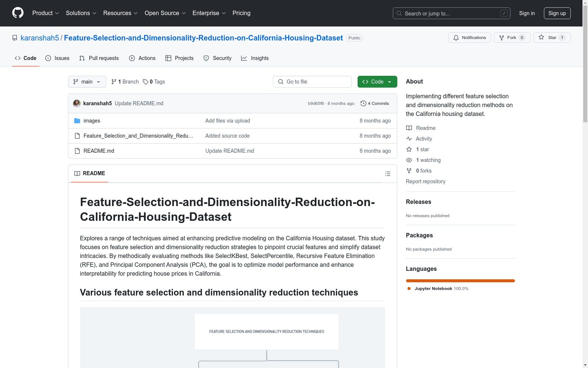This screenshot has height=368, width=588.
Task: Focus the Search or jump to field
Action: (x=451, y=13)
